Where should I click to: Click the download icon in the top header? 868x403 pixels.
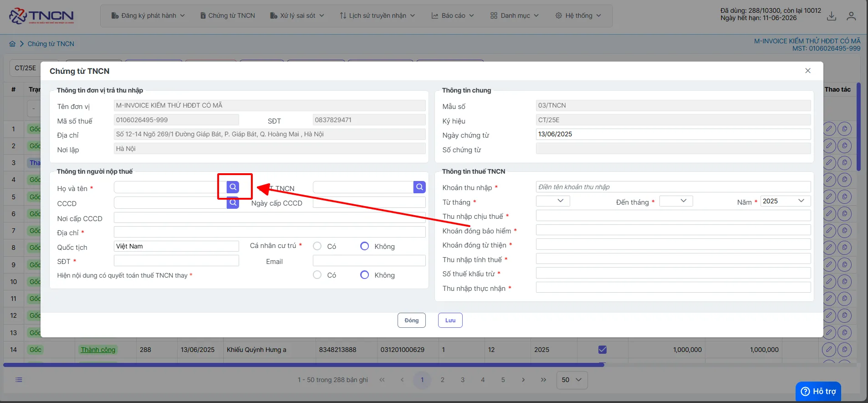coord(832,16)
